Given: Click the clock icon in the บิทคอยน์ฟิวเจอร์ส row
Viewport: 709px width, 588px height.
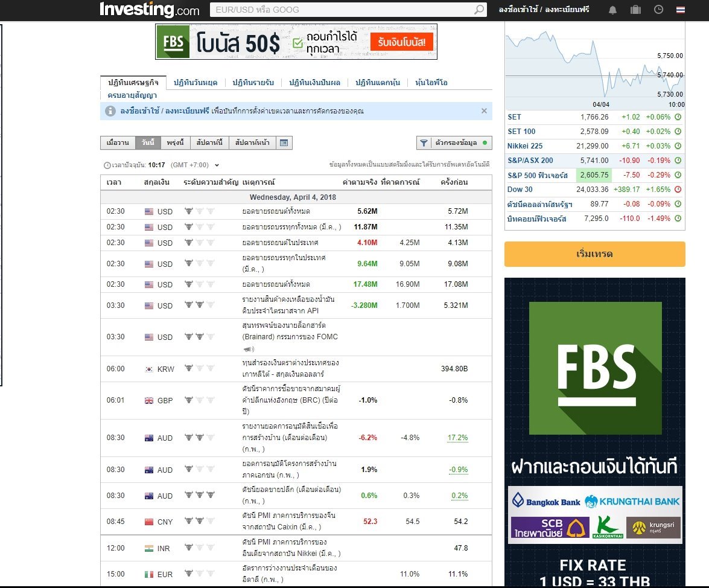Looking at the screenshot, I should [678, 218].
